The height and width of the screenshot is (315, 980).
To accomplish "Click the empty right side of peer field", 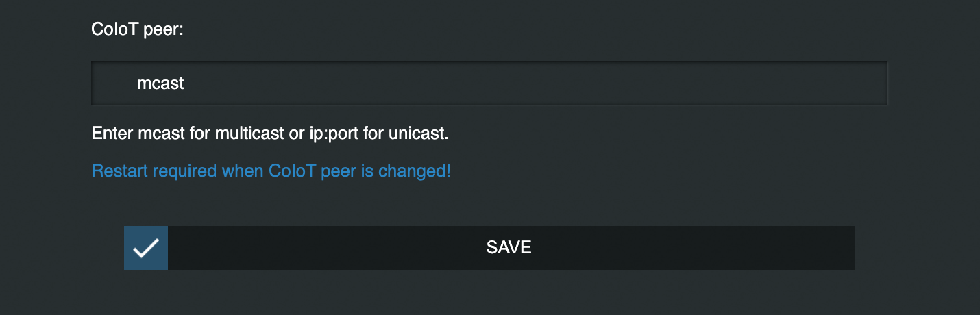I will [617, 84].
